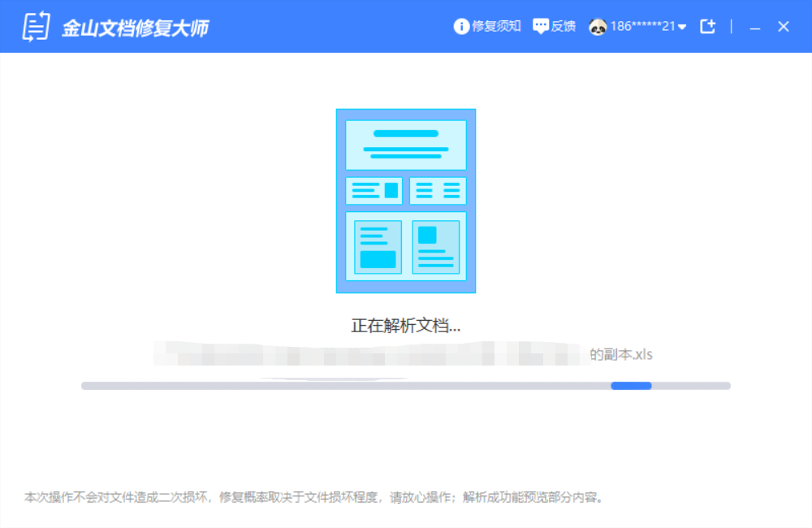The height and width of the screenshot is (528, 812).
Task: Click the blue document preview illustration
Action: pos(406,201)
